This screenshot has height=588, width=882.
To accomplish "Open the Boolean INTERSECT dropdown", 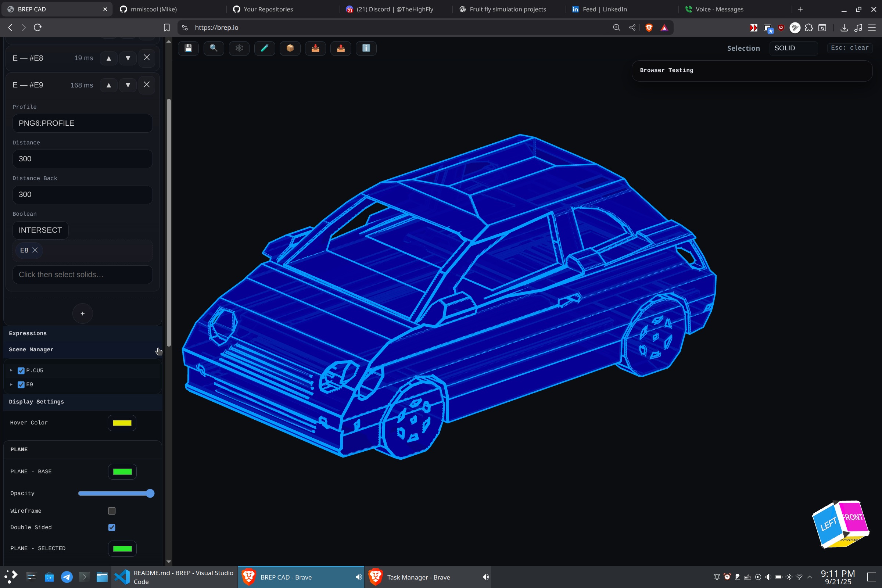I will click(40, 230).
